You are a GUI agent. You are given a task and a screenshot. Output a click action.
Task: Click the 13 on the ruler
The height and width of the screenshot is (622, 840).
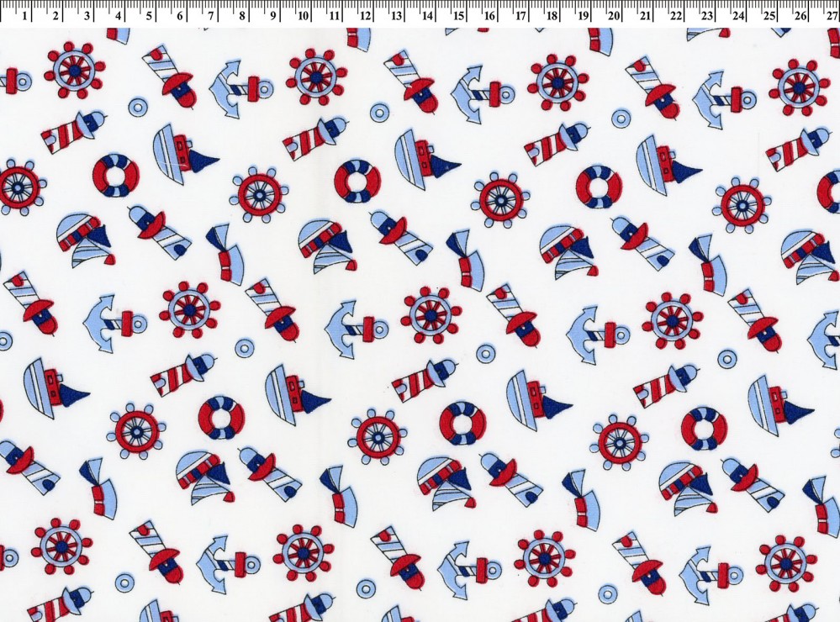click(396, 15)
